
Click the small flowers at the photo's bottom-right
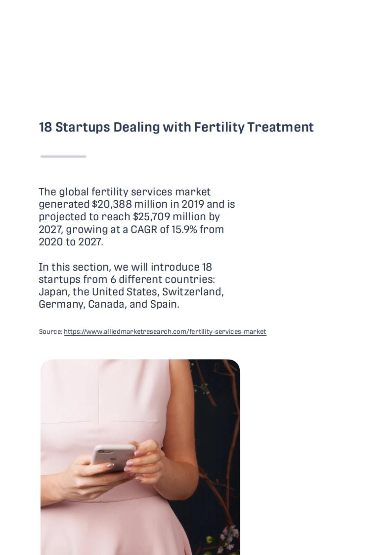pos(225,539)
